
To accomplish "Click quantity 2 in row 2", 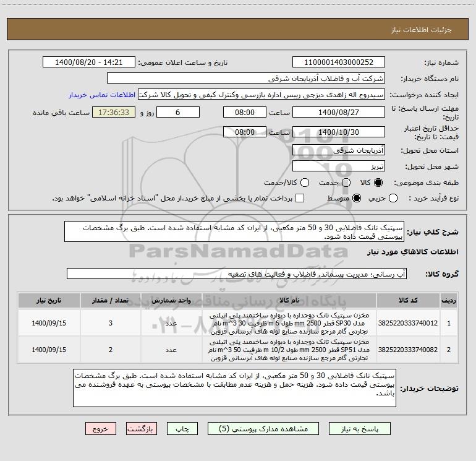I will click(111, 350).
